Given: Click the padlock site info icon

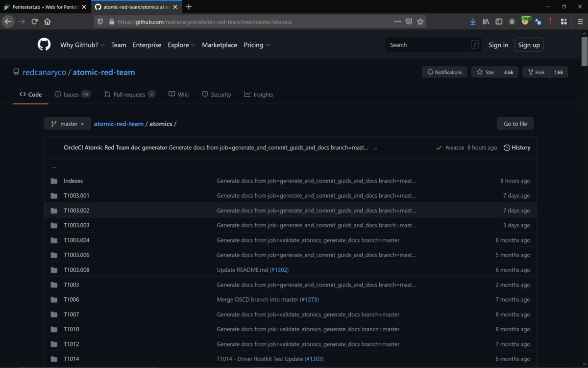Looking at the screenshot, I should tap(112, 22).
